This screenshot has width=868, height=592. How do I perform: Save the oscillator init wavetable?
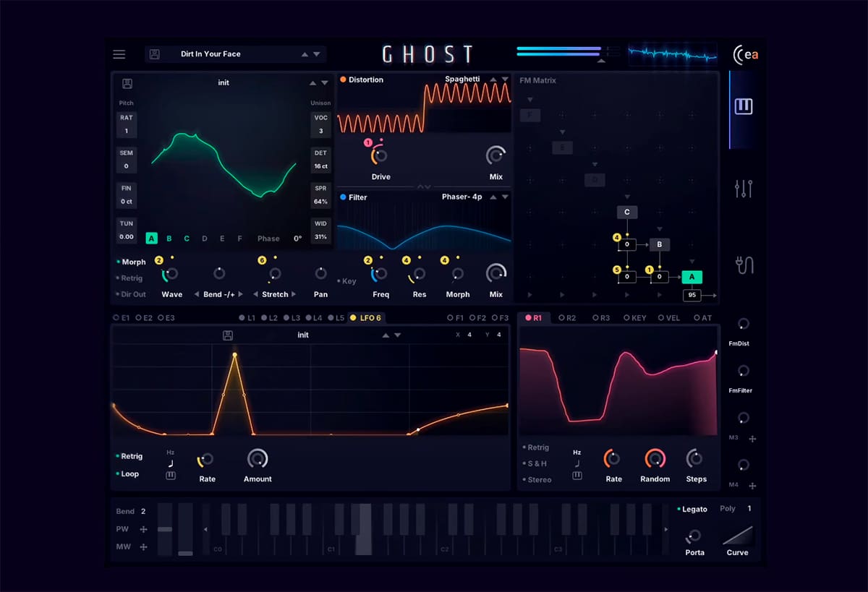[127, 83]
